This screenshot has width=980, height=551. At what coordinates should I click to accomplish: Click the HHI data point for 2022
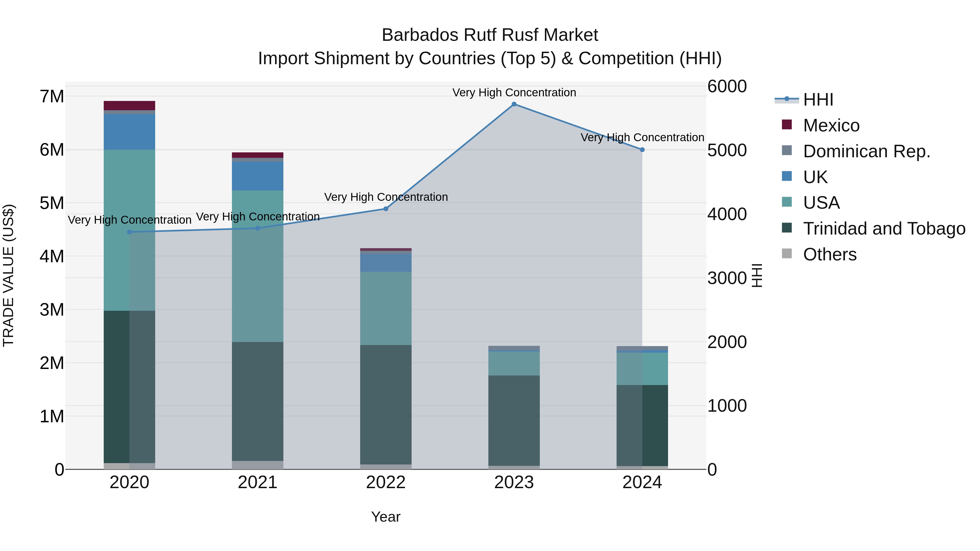(x=386, y=209)
